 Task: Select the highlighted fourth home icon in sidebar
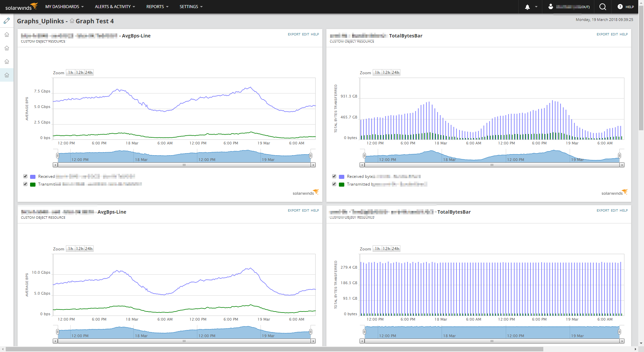[7, 75]
